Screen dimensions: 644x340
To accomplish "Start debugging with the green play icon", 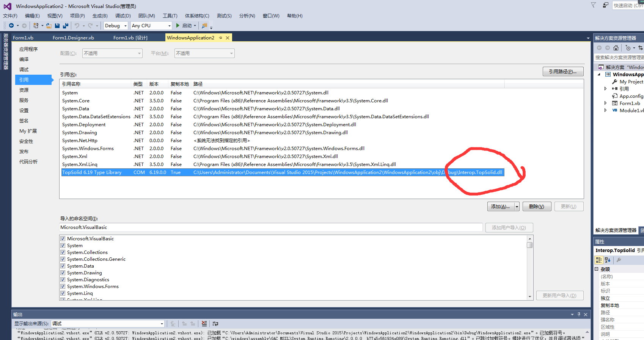I will pyautogui.click(x=177, y=25).
